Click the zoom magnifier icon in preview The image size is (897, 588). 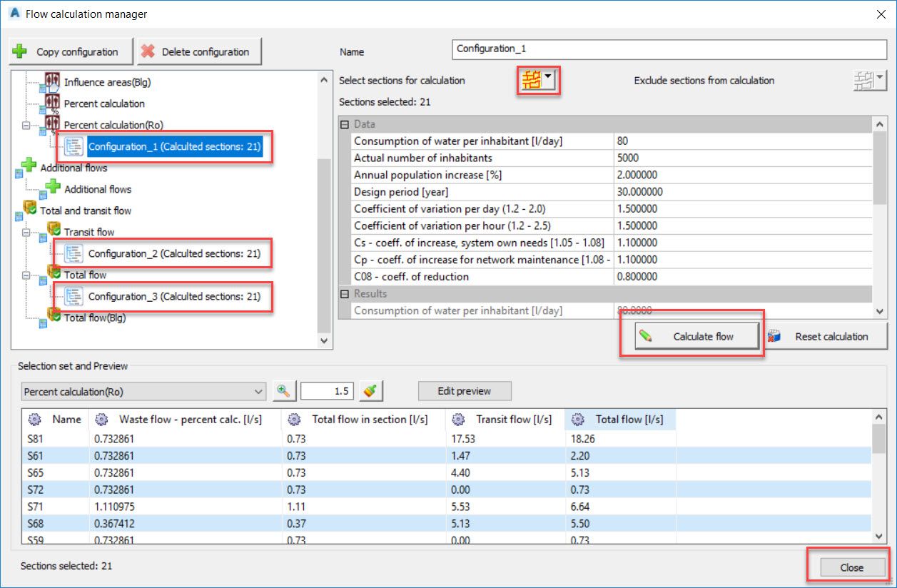(284, 391)
